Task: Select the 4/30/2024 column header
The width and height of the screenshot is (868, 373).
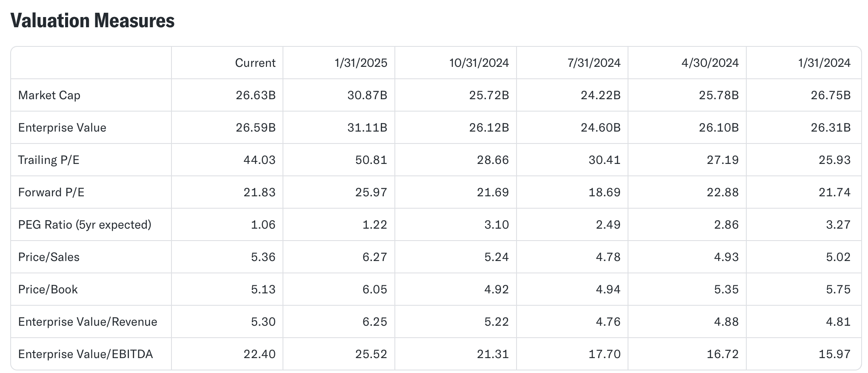Action: 710,63
